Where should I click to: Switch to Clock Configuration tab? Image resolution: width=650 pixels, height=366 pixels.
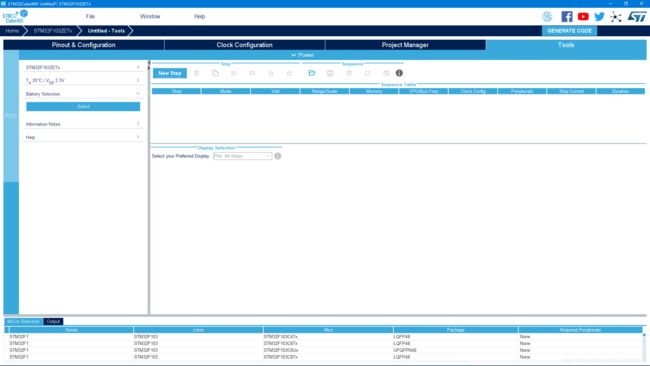(x=245, y=45)
